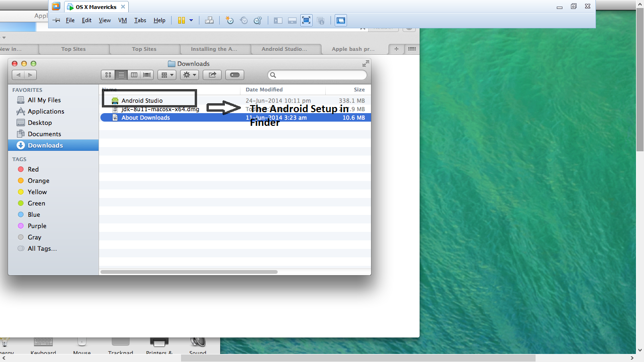Open the power options dropdown arrow beside pause
This screenshot has width=644, height=362.
191,20
